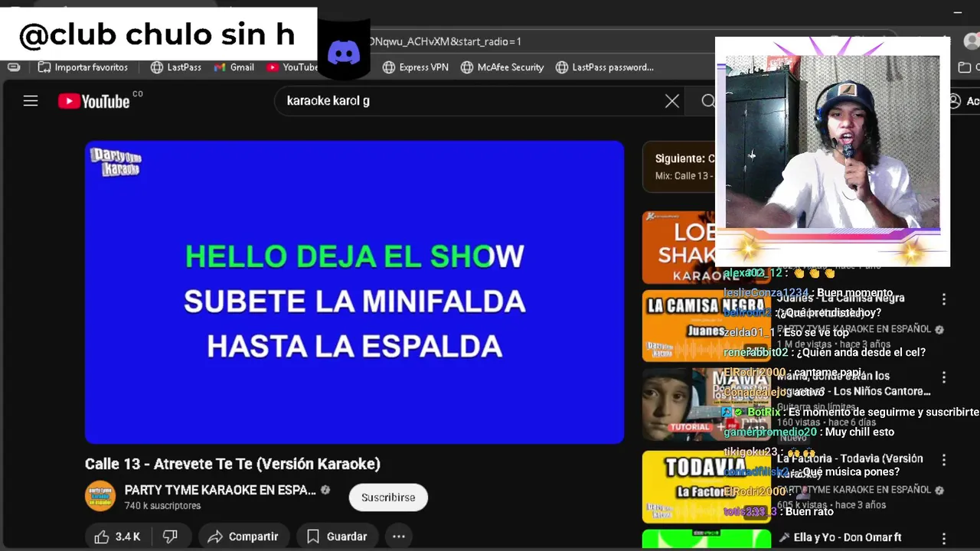This screenshot has height=551, width=980.
Task: Save video with Guardar button
Action: coord(336,536)
